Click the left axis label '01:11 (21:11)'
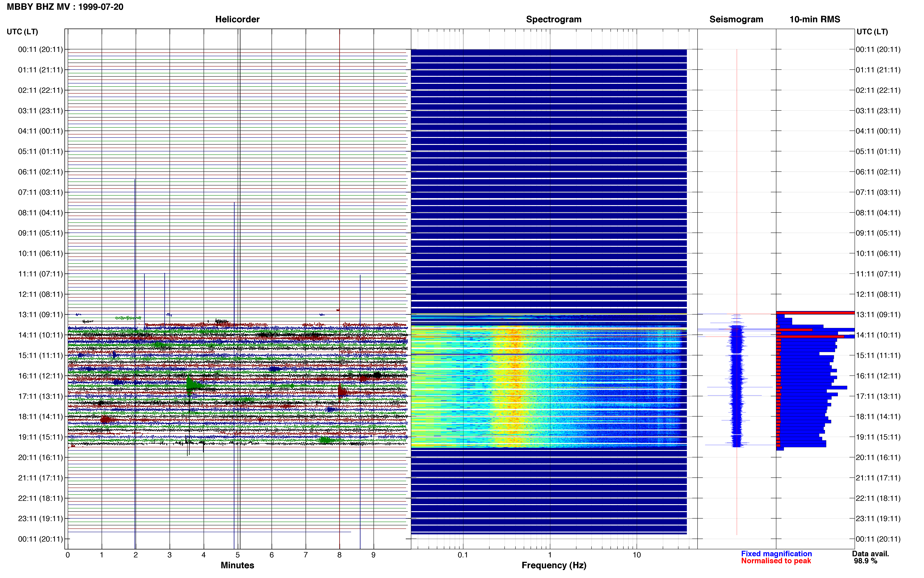The width and height of the screenshot is (924, 578). (x=41, y=70)
